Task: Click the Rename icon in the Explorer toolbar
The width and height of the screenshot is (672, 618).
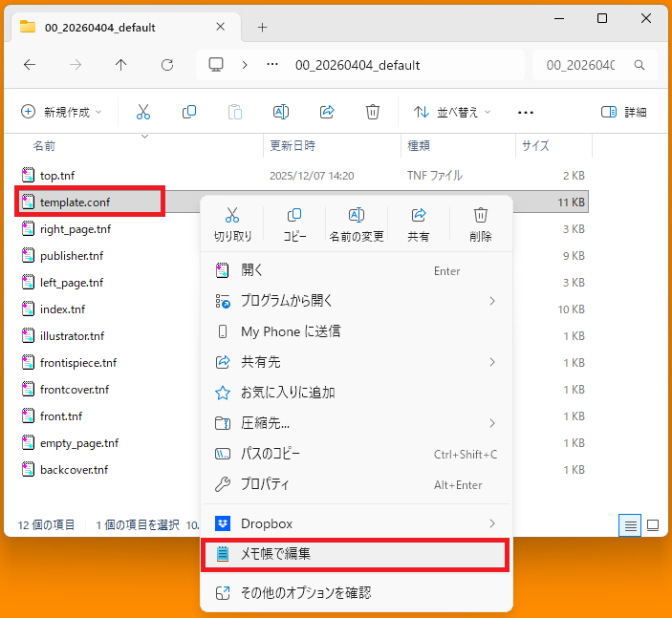Action: [281, 112]
